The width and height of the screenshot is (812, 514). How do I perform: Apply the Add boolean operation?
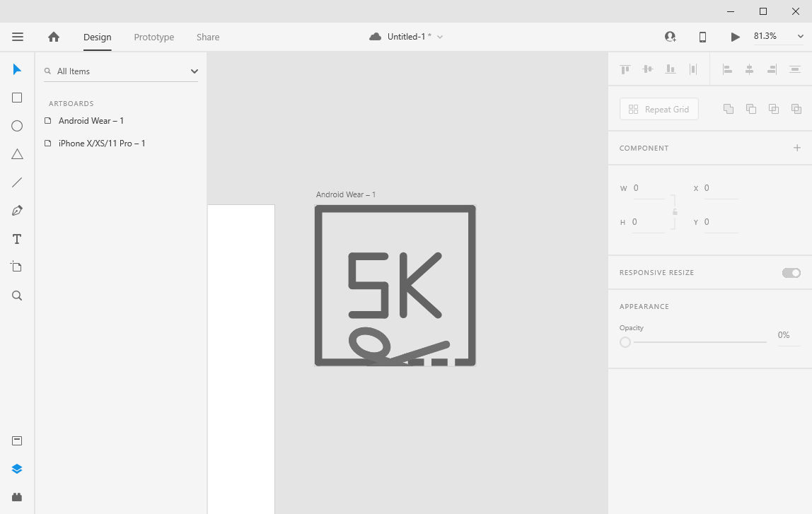click(728, 109)
